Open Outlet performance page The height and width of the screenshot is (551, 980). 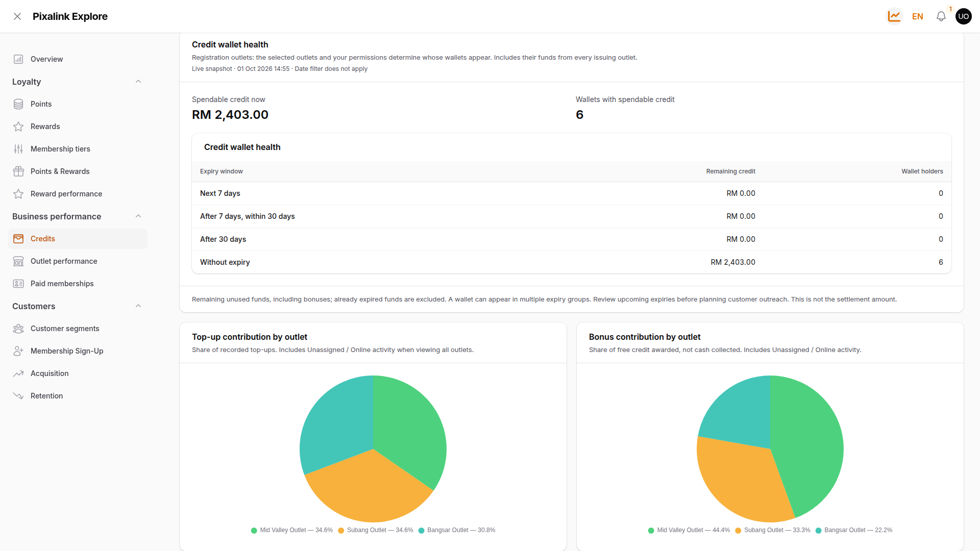78,261
